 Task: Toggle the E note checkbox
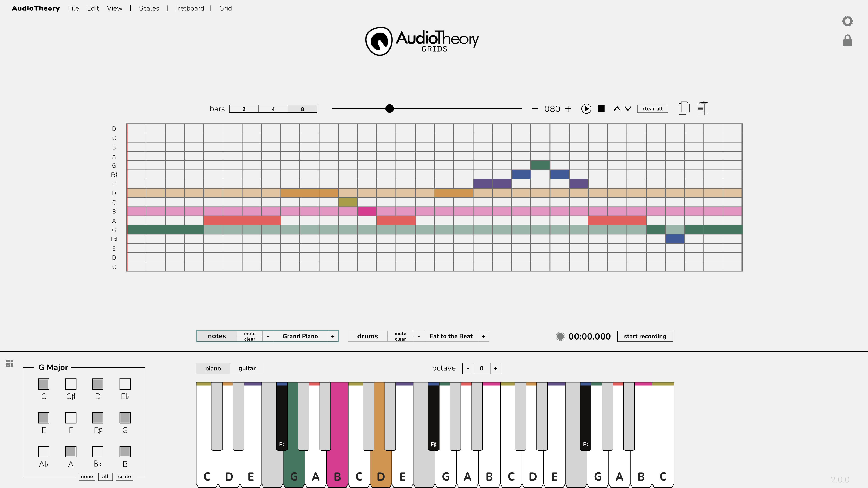pos(43,418)
